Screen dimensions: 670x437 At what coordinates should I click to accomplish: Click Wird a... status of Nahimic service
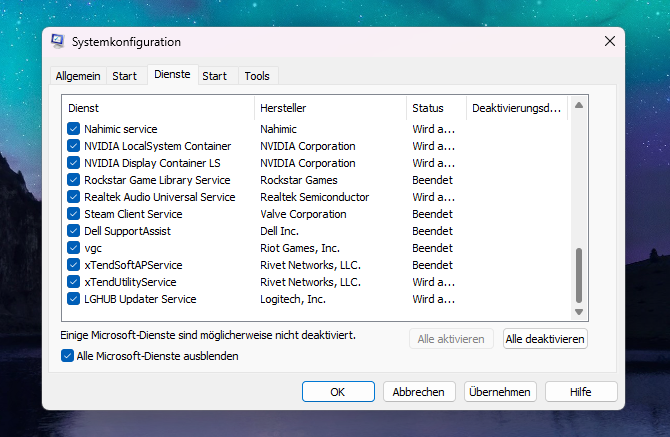tap(433, 129)
